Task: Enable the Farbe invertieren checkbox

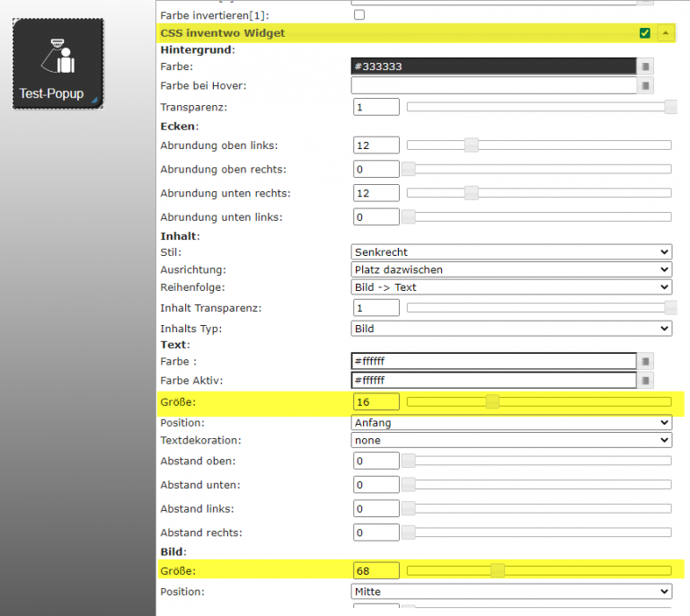Action: 359,15
